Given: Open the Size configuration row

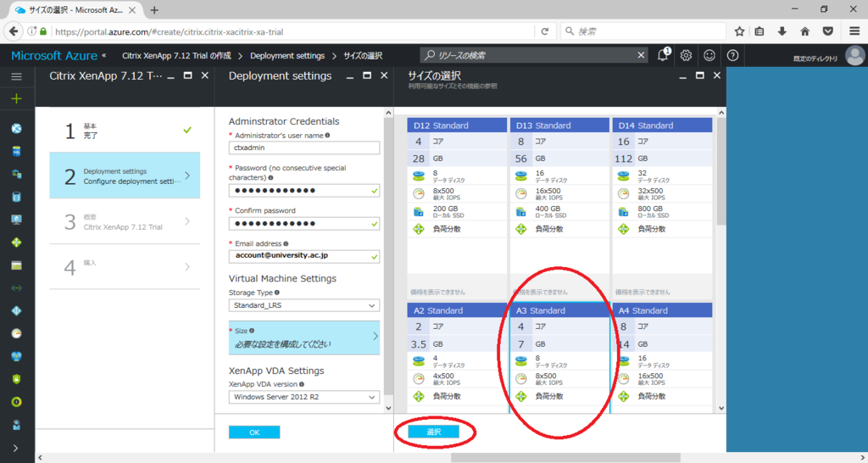Looking at the screenshot, I should 304,337.
